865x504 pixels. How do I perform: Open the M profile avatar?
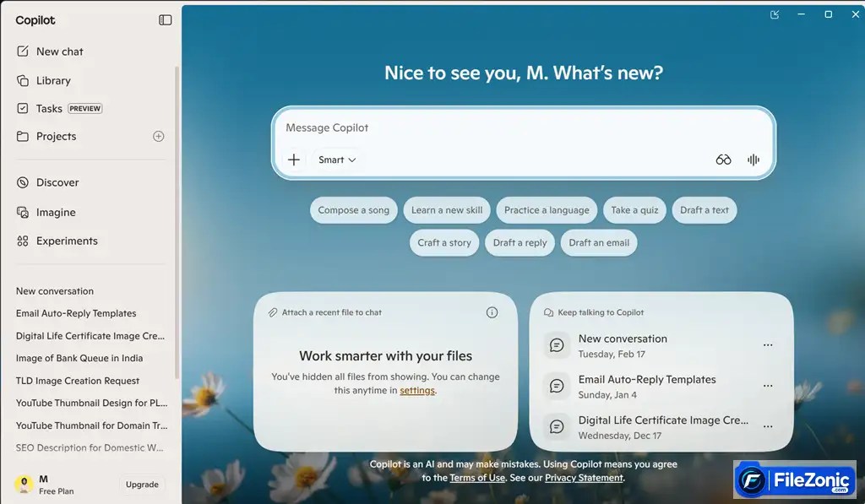pyautogui.click(x=24, y=484)
